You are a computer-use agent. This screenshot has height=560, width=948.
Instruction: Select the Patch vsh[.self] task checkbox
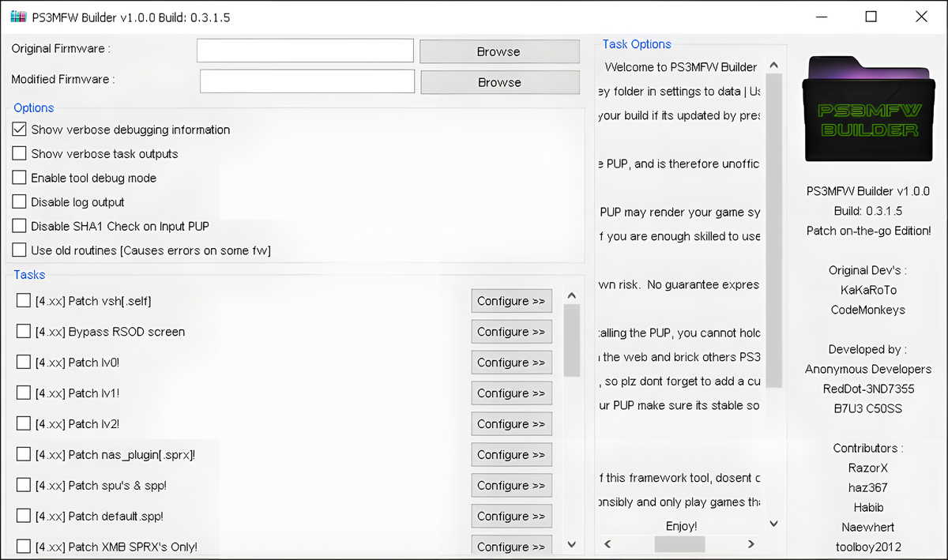tap(23, 301)
